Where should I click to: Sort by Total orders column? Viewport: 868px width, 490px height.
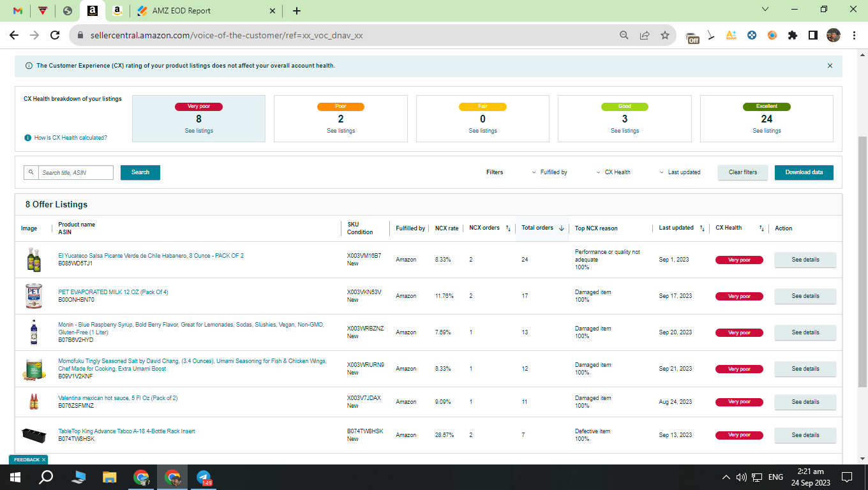[x=542, y=228]
